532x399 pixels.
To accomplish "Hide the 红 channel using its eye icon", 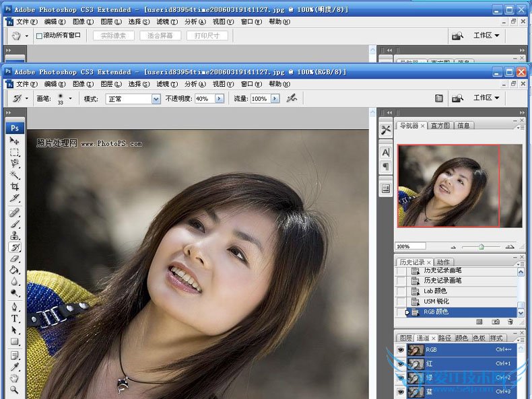I will click(401, 363).
